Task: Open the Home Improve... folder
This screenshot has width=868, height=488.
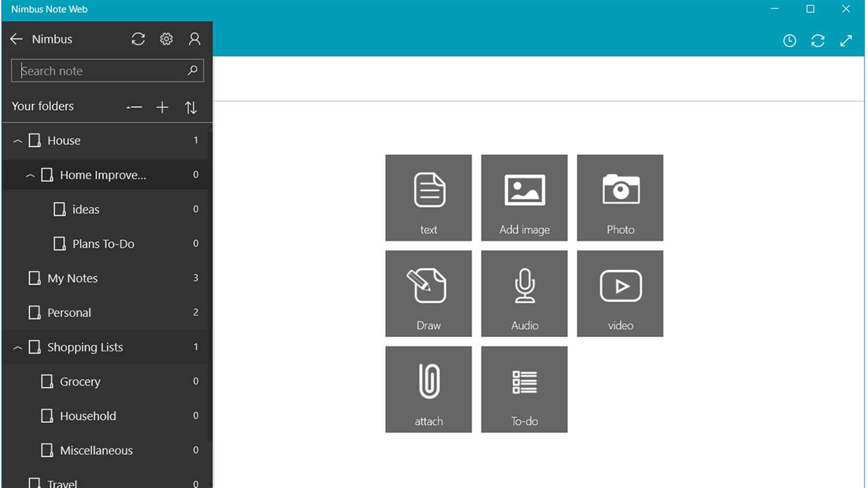Action: 105,175
